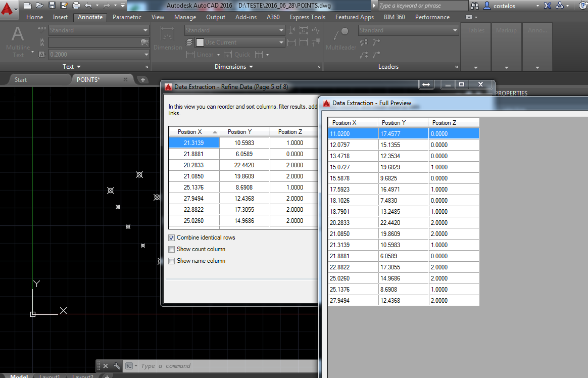The width and height of the screenshot is (588, 378).
Task: Click the Plot printer icon
Action: [76, 5]
